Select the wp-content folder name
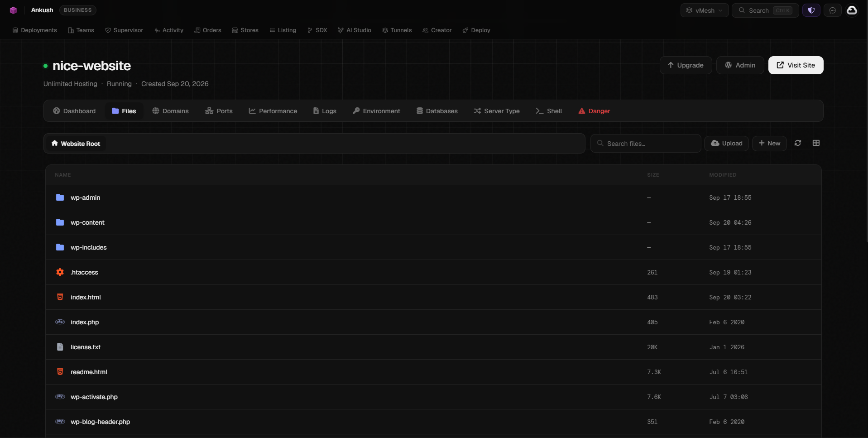868x438 pixels. [x=87, y=222]
